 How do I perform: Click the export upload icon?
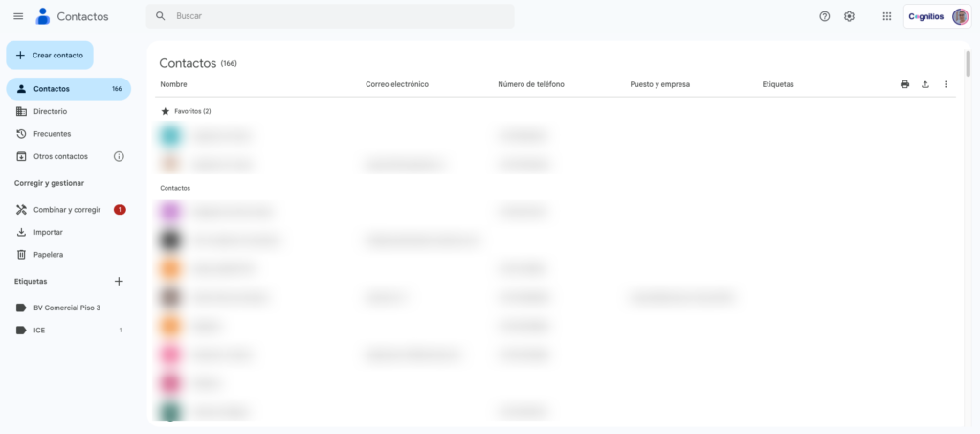pyautogui.click(x=925, y=84)
